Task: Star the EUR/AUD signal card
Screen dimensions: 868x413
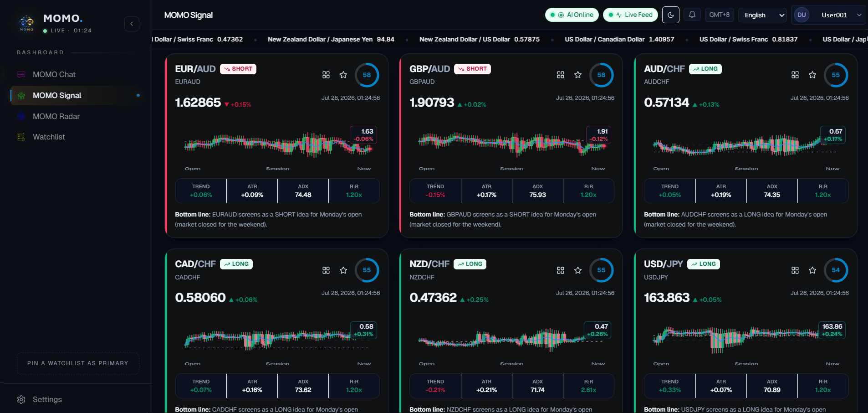Action: point(343,75)
